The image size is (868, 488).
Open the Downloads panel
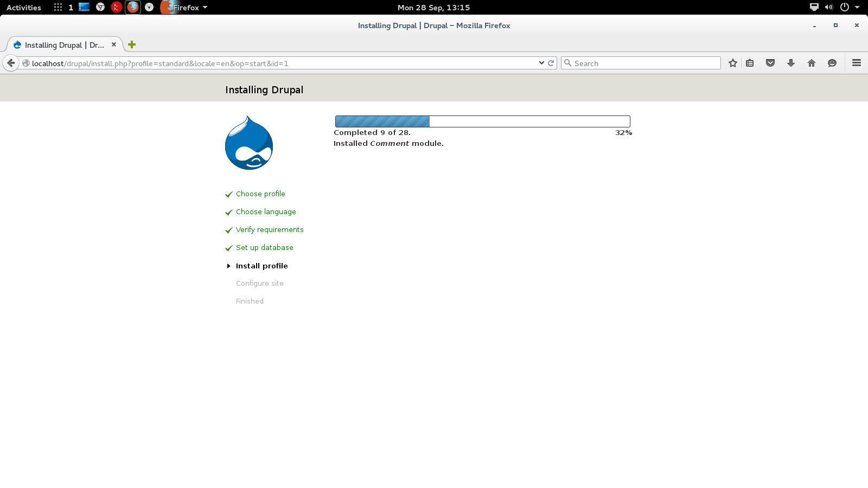coord(791,63)
